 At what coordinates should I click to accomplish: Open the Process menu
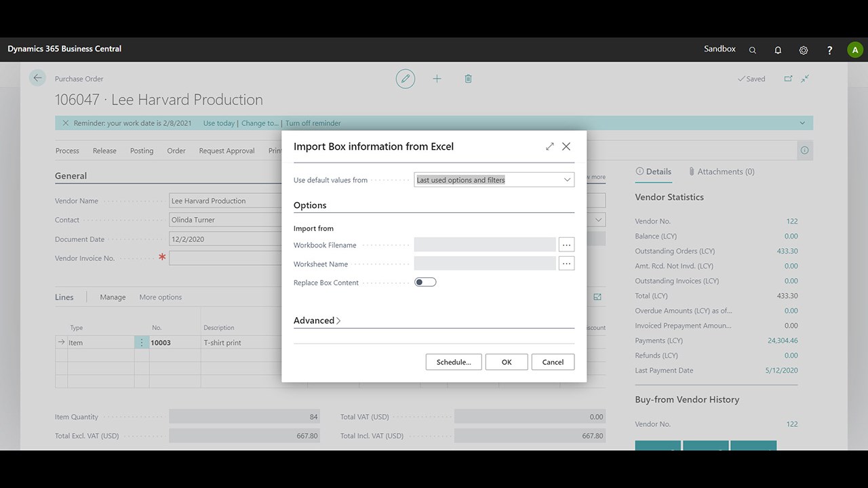(67, 150)
